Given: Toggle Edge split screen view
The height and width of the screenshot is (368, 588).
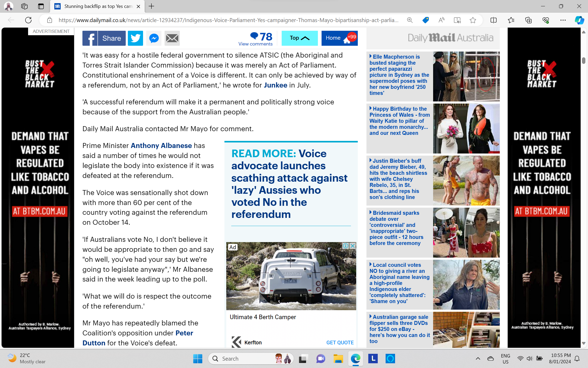Looking at the screenshot, I should pyautogui.click(x=493, y=20).
